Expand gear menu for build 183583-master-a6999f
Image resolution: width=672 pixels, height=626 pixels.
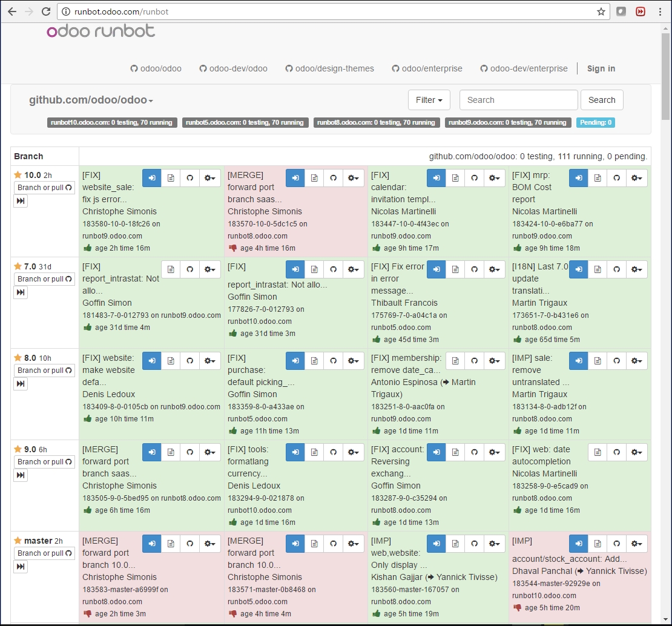pos(209,543)
